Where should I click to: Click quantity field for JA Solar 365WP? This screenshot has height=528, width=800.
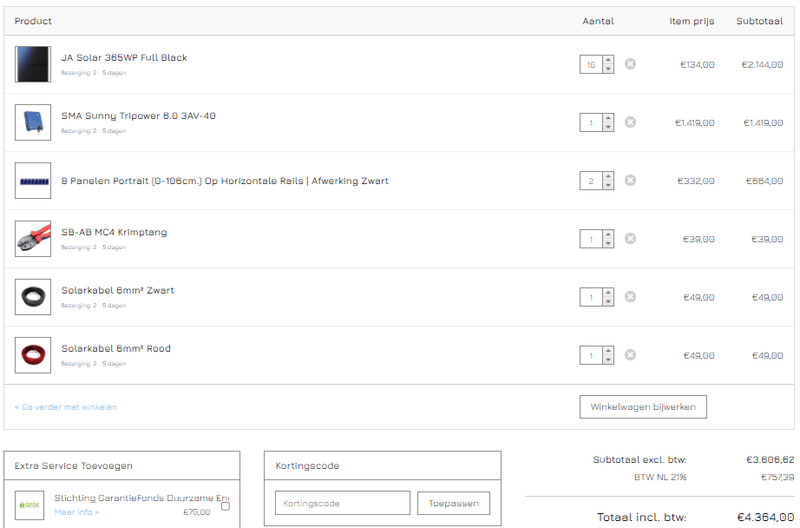tap(591, 64)
